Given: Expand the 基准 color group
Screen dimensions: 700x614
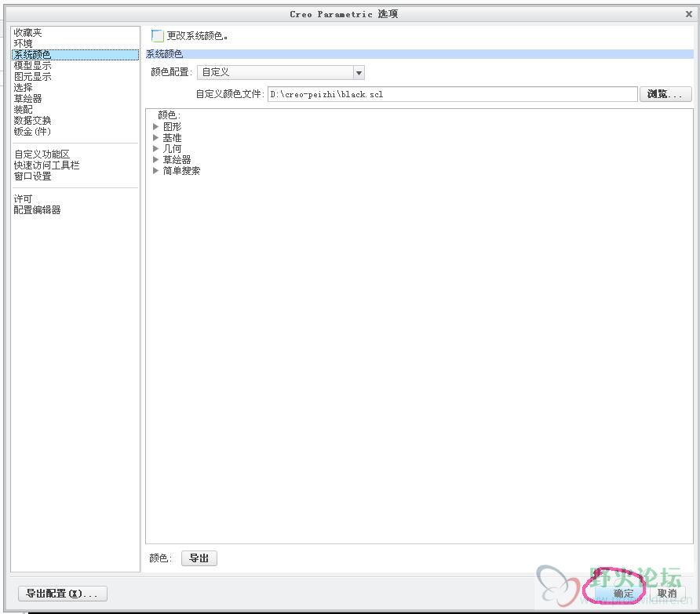Looking at the screenshot, I should click(x=156, y=138).
